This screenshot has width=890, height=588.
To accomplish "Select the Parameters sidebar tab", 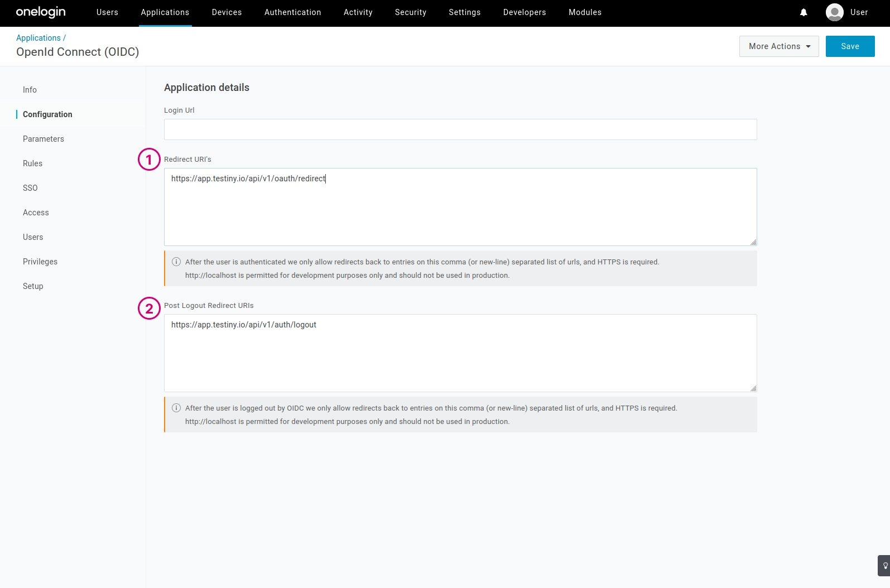I will (x=44, y=139).
